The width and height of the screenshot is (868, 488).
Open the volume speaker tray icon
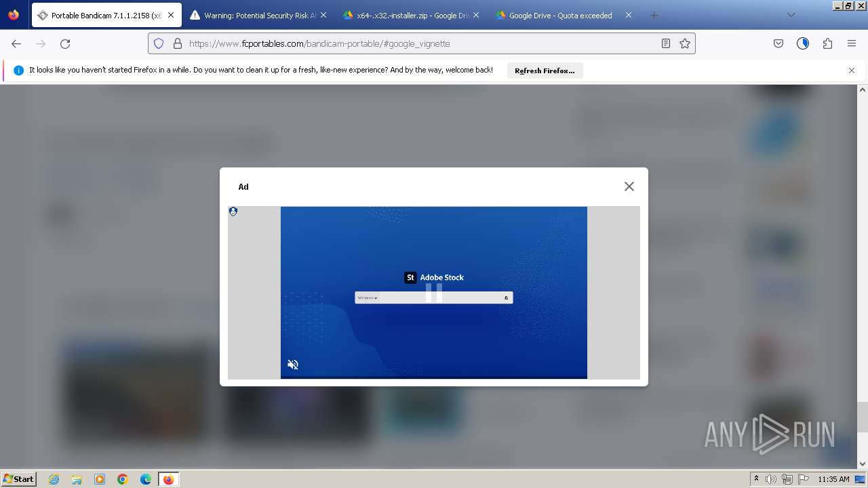(x=771, y=479)
